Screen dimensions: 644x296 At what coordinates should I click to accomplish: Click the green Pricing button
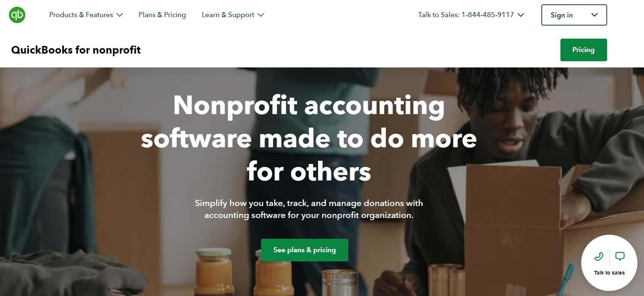pos(583,50)
